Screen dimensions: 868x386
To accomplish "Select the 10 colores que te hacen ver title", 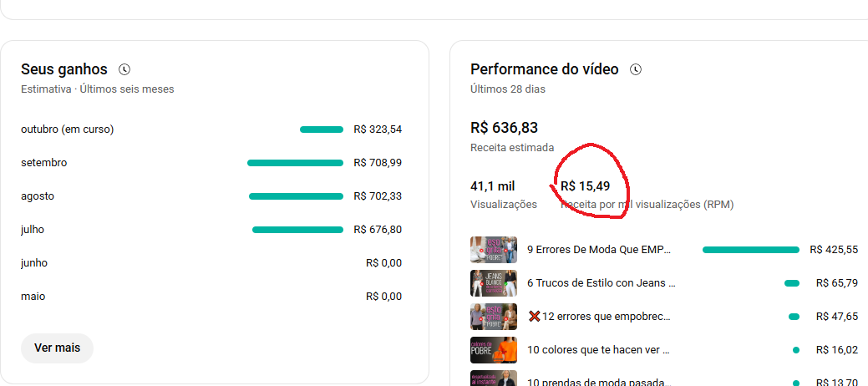I will [x=598, y=350].
